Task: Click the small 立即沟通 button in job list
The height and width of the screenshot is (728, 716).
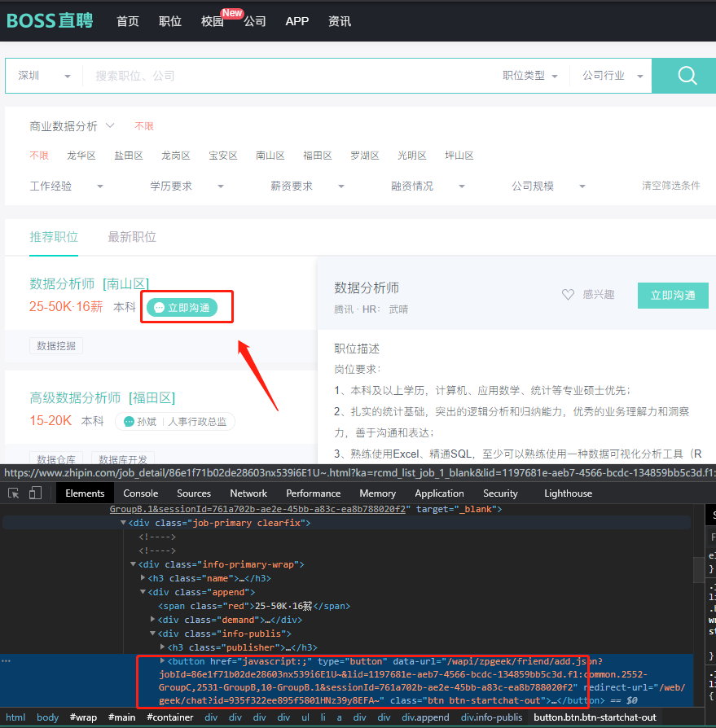Action: click(x=182, y=307)
